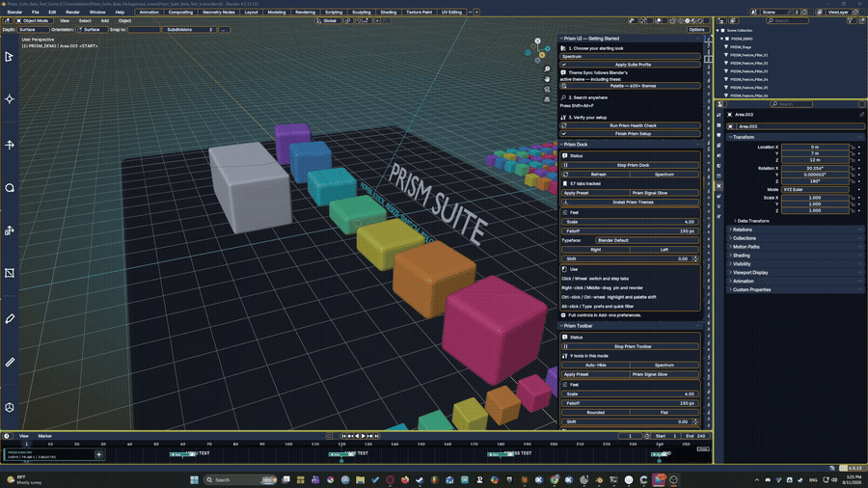Select the Measure ruler tool

coord(10,363)
